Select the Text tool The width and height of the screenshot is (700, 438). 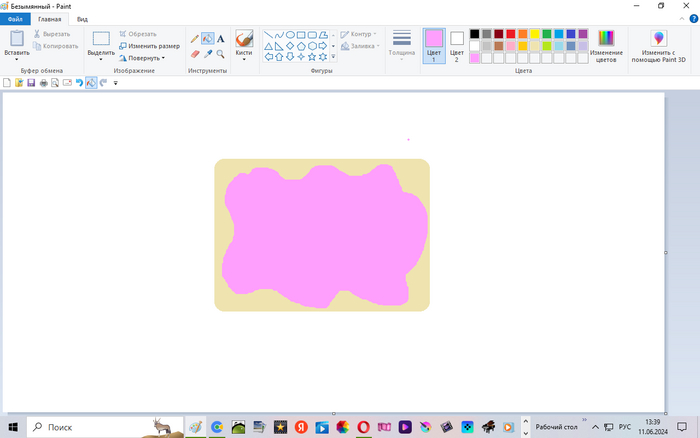pos(220,39)
